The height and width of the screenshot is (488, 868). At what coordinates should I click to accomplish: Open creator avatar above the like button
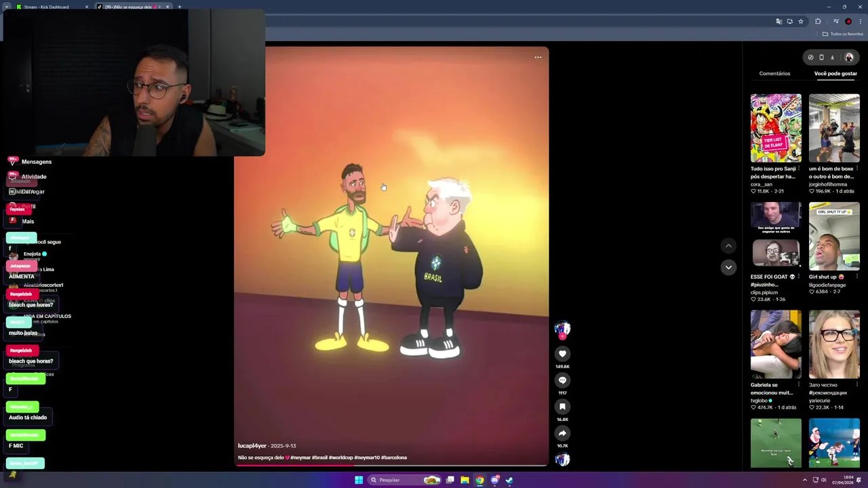tap(562, 329)
